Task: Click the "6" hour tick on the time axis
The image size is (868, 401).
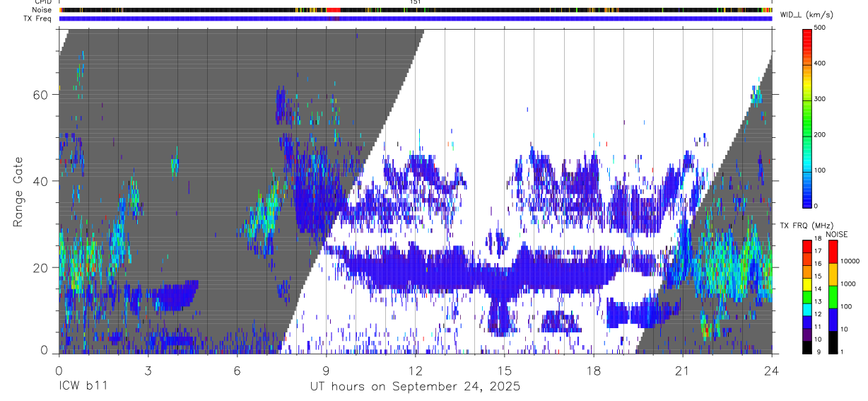Action: (x=237, y=369)
